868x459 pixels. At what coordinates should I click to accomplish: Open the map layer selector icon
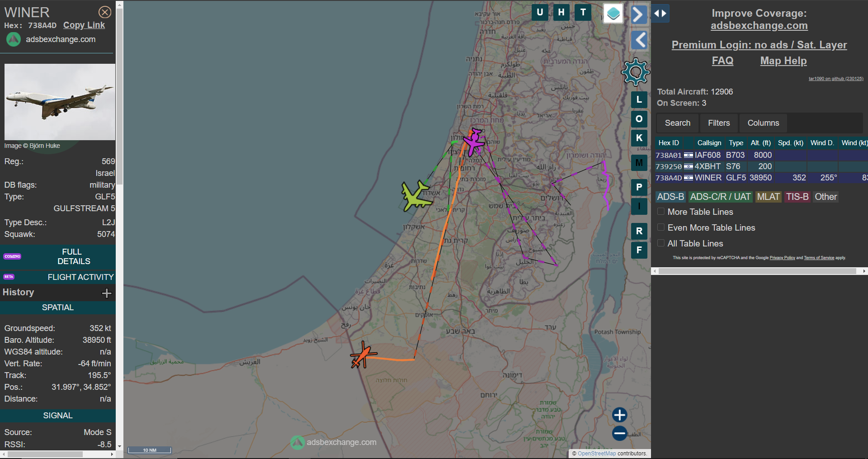click(613, 14)
